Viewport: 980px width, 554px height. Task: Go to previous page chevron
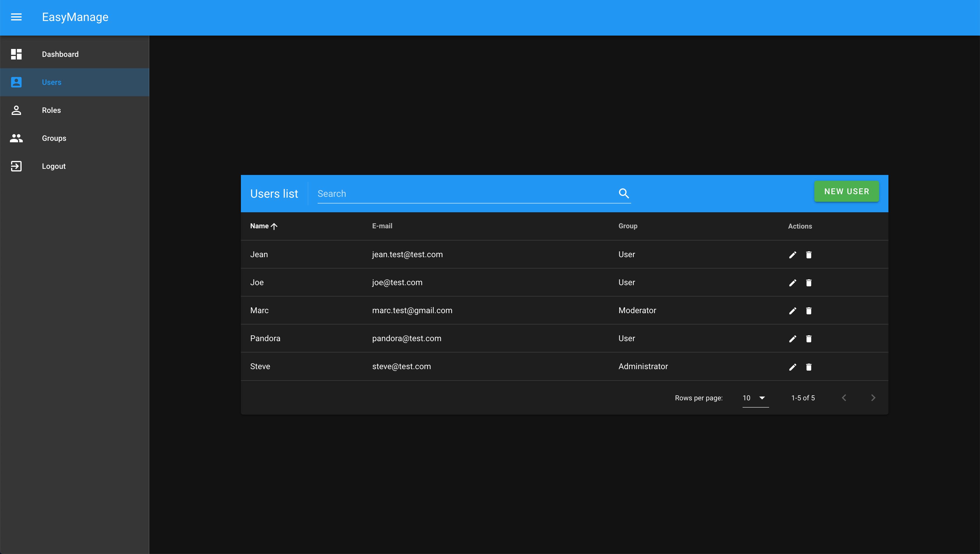pos(844,398)
